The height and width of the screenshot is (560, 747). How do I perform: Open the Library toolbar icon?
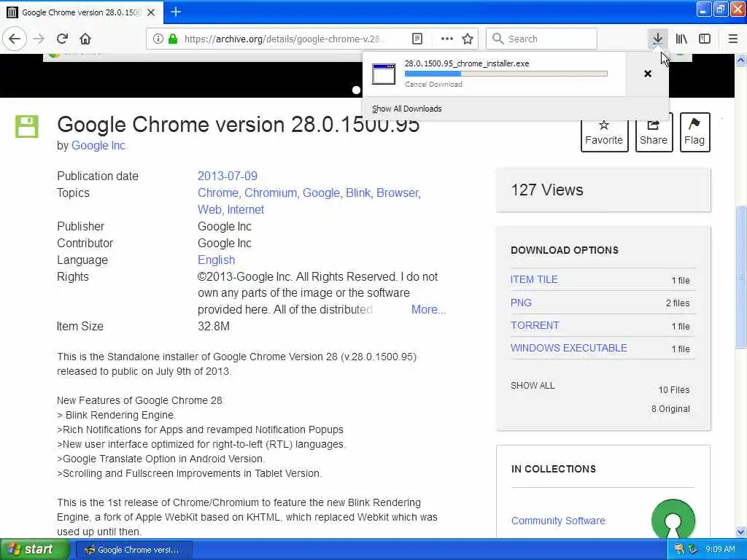pyautogui.click(x=681, y=39)
